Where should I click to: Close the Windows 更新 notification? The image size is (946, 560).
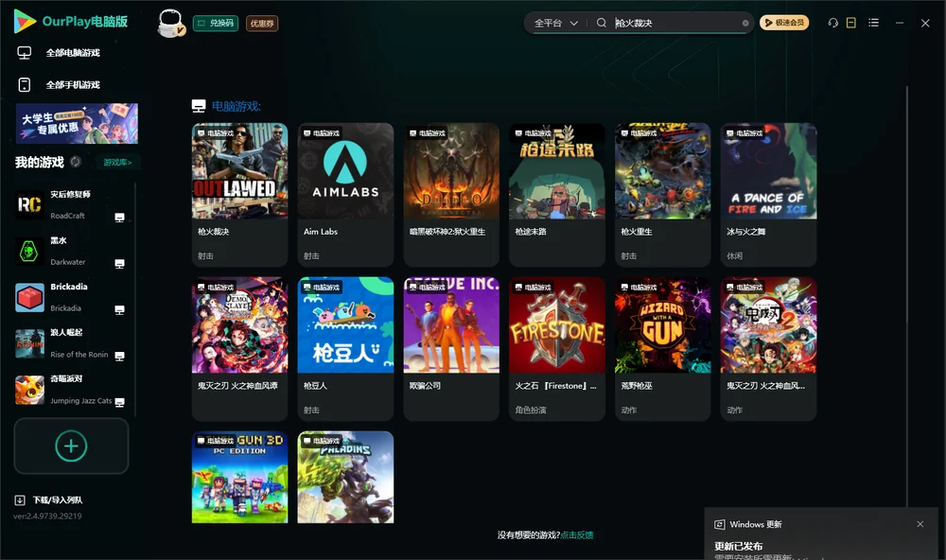coord(920,524)
